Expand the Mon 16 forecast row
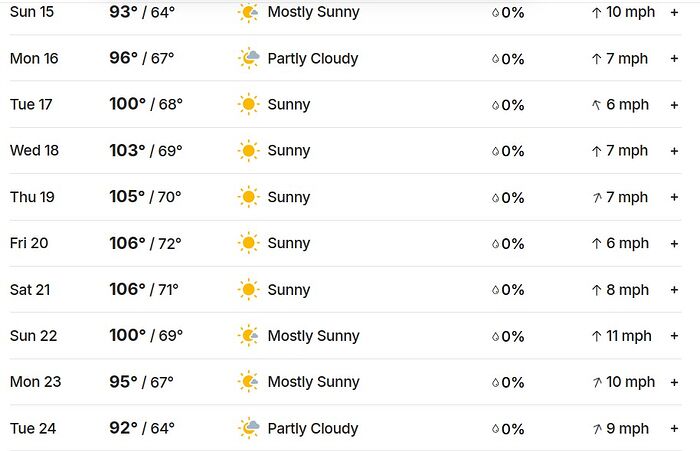 [x=674, y=59]
